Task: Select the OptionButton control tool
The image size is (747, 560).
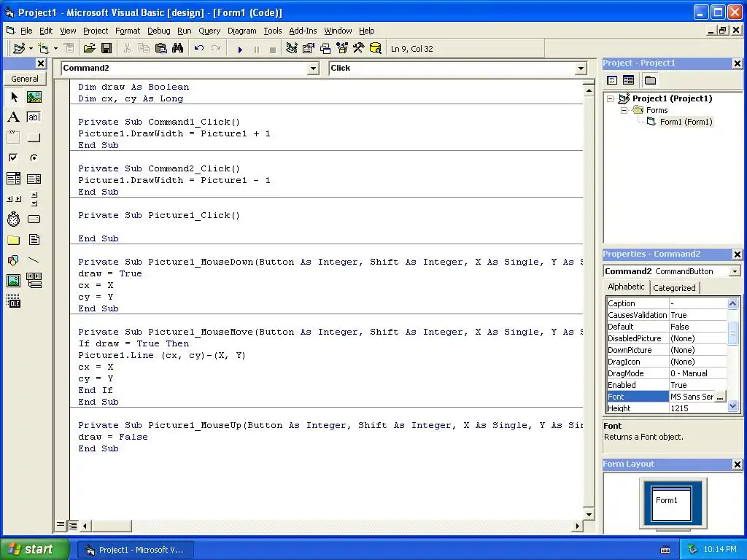Action: pos(34,157)
